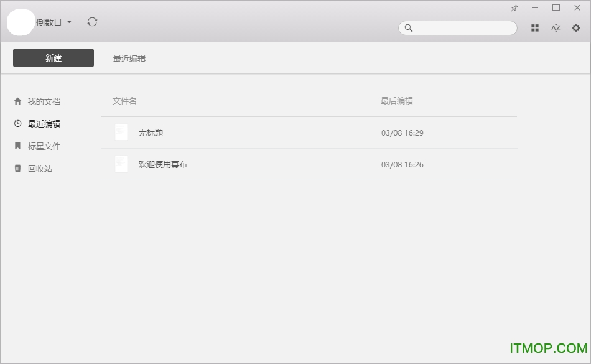
Task: Open the 回收站 recycle bin
Action: click(x=40, y=169)
